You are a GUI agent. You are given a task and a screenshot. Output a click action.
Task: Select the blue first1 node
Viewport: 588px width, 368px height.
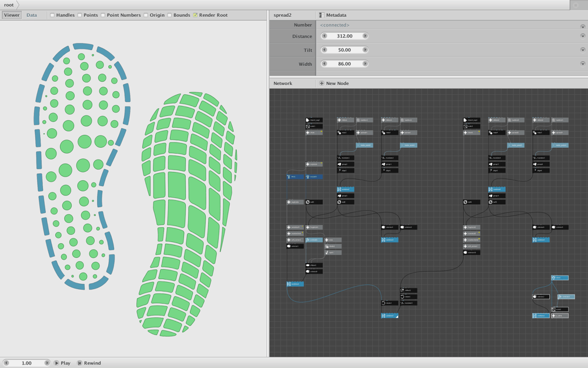click(295, 177)
